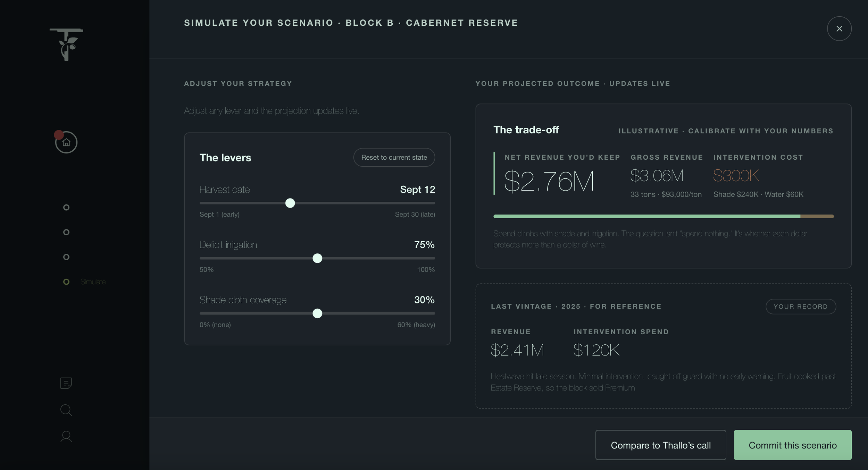Click Commit this scenario button
The width and height of the screenshot is (868, 470).
tap(792, 445)
